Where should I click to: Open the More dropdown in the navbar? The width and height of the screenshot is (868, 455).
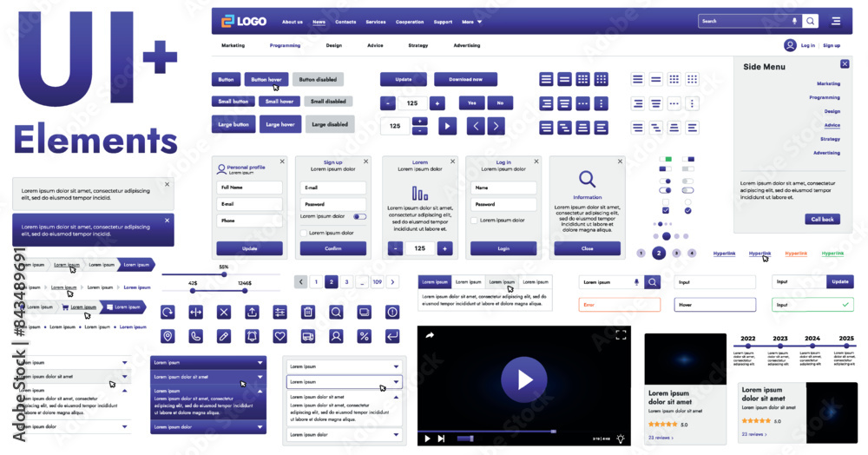click(471, 22)
